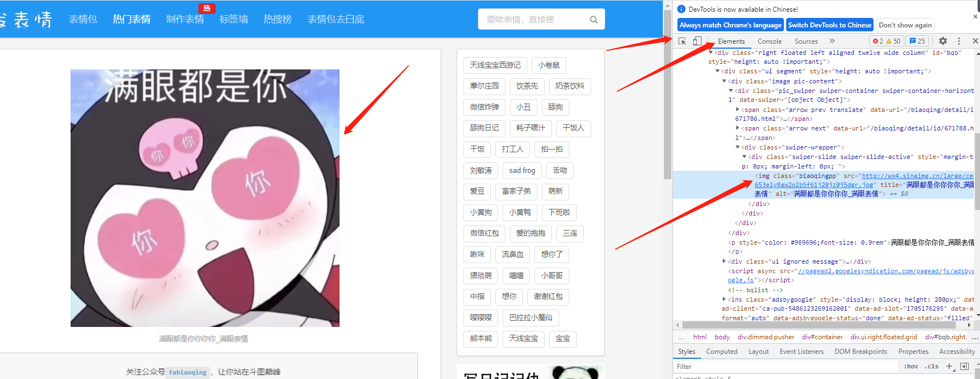Viewport: 980px width, 379px height.
Task: Collapse the swiper-wrapper div node
Action: 738,147
